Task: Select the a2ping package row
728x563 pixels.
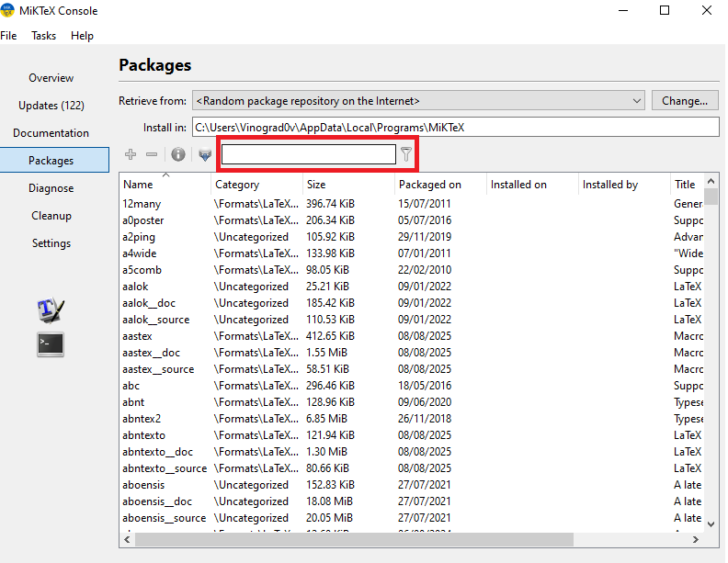Action: click(x=412, y=237)
